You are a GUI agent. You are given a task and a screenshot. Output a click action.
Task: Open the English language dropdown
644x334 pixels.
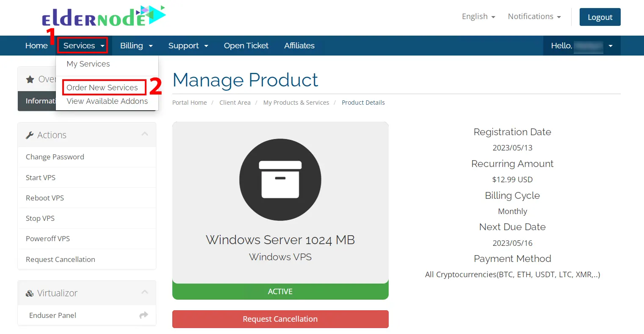pos(478,17)
